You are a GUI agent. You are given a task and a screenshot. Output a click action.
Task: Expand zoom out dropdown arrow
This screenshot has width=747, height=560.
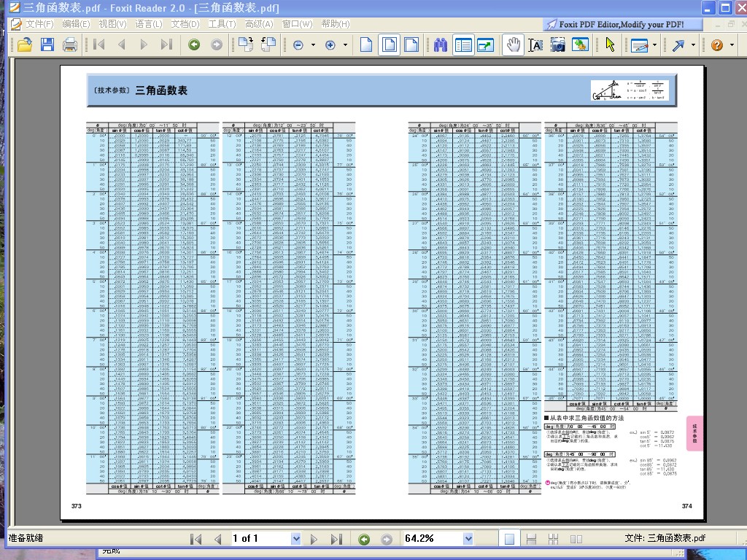click(313, 45)
